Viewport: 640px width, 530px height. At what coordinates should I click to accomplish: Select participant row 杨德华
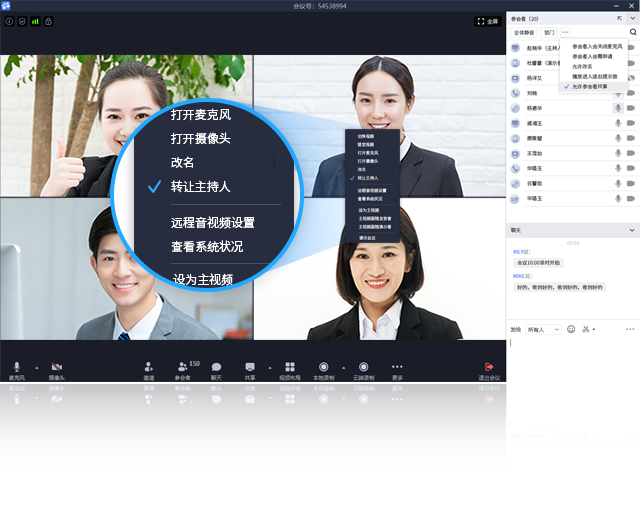tap(573, 108)
